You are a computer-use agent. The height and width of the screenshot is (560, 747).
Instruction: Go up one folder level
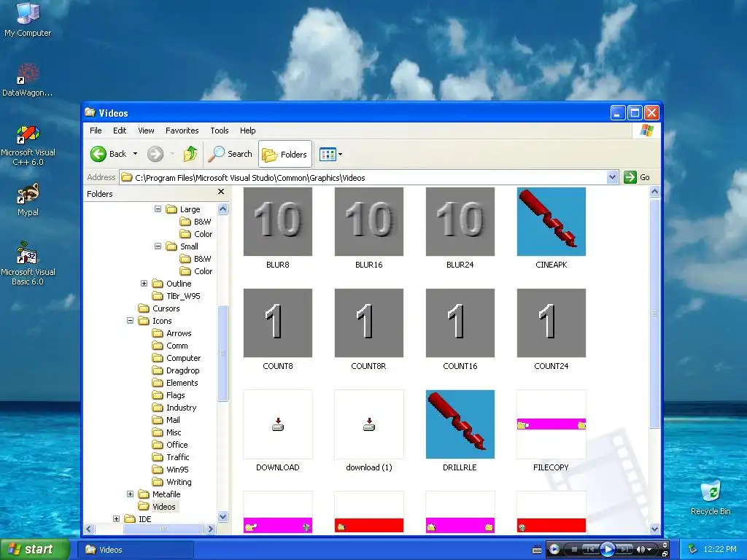click(x=190, y=154)
